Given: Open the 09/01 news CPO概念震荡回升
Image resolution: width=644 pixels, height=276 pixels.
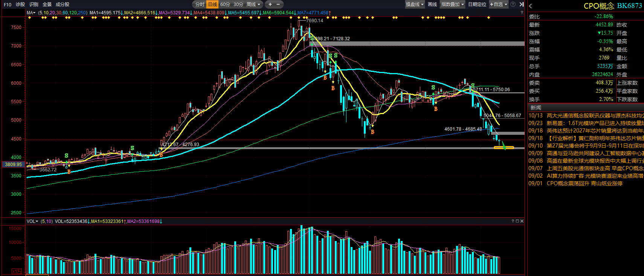Looking at the screenshot, I should point(575,183).
